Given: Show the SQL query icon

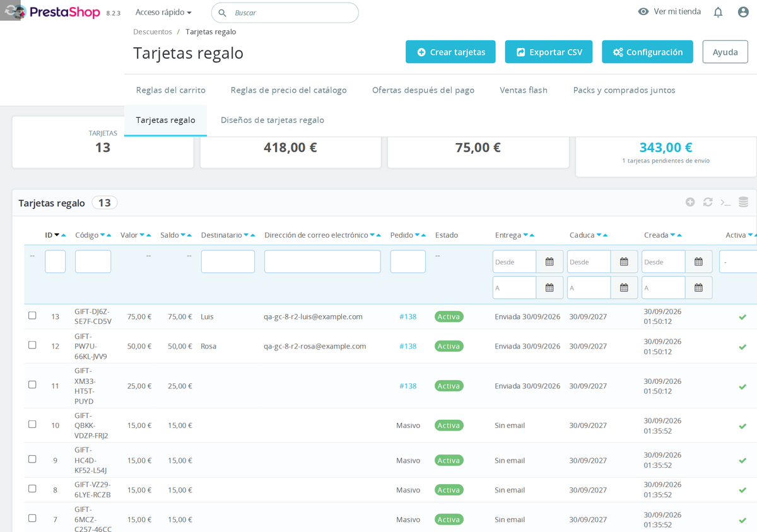Looking at the screenshot, I should 725,202.
